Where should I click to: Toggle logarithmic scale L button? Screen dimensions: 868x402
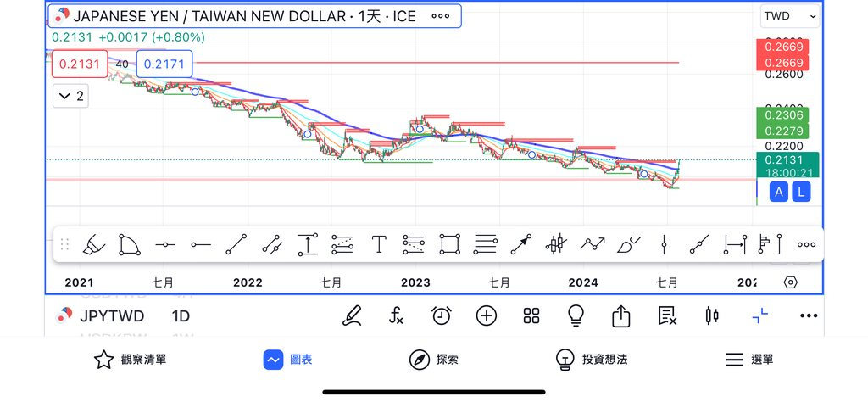801,193
